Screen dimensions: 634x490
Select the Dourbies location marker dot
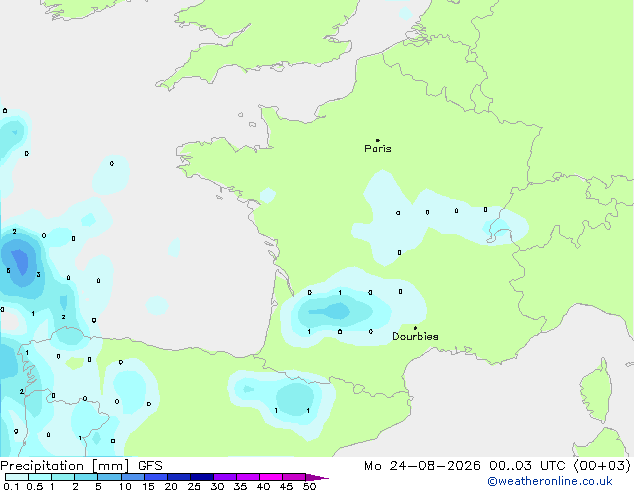click(x=415, y=328)
